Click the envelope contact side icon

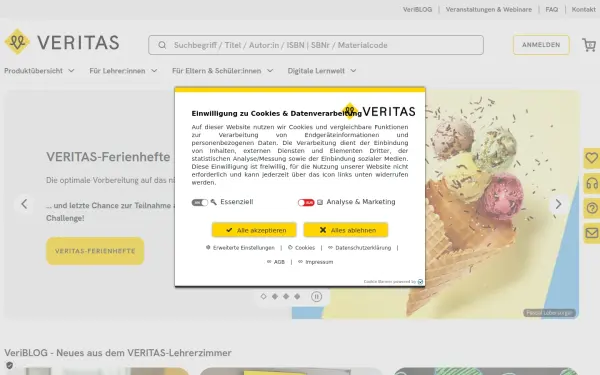[x=592, y=233]
